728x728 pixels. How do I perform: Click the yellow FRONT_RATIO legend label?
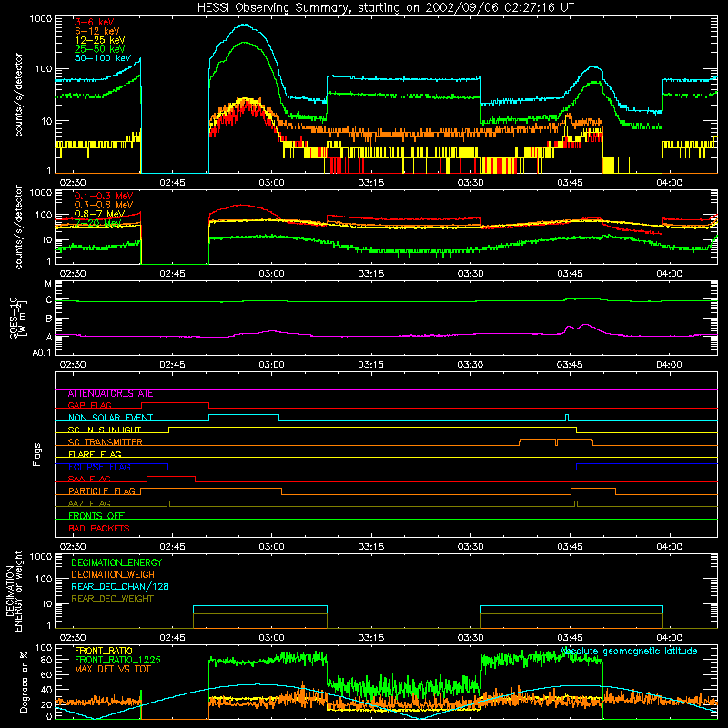pyautogui.click(x=104, y=651)
